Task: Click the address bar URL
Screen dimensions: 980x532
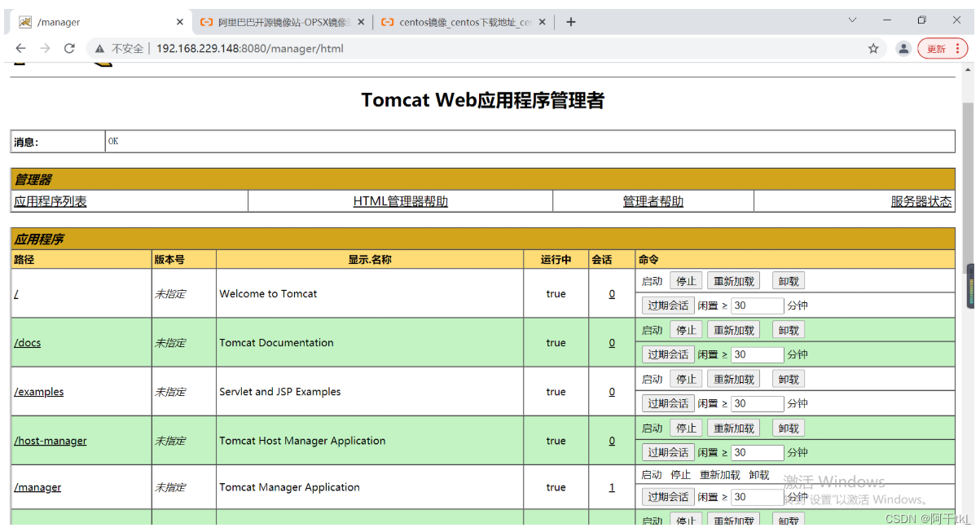Action: (250, 49)
